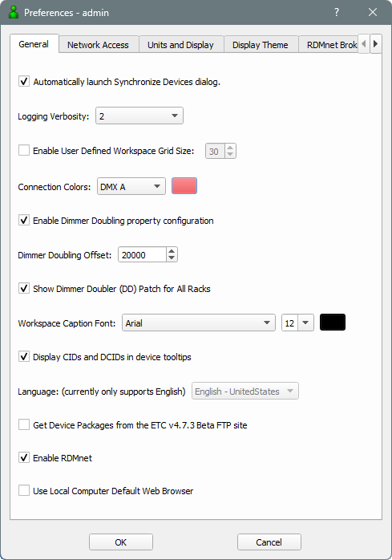
Task: Check Use Local Computer Default Web Browser
Action: pos(24,490)
